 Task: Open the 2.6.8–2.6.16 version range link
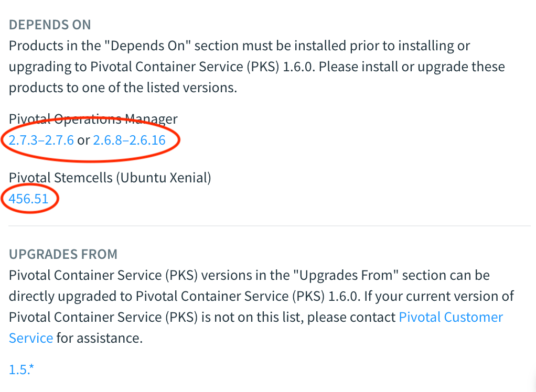coord(129,140)
